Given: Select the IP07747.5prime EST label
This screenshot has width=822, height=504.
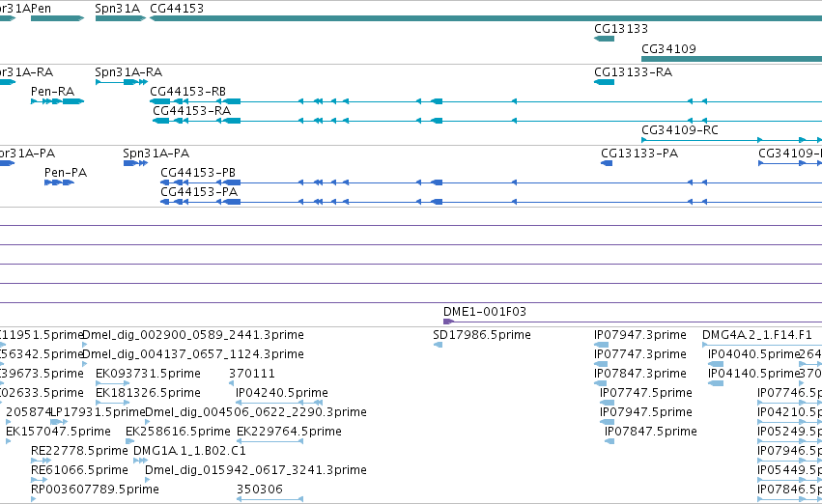Looking at the screenshot, I should 646,393.
